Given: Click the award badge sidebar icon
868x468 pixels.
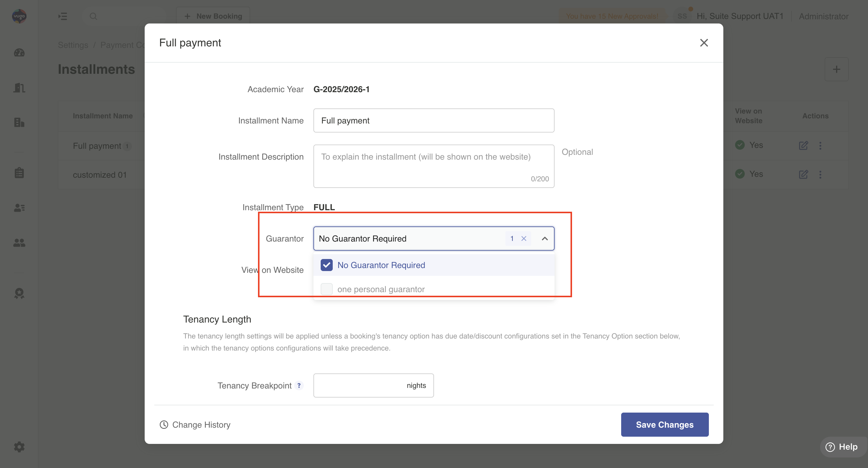Looking at the screenshot, I should click(x=19, y=293).
